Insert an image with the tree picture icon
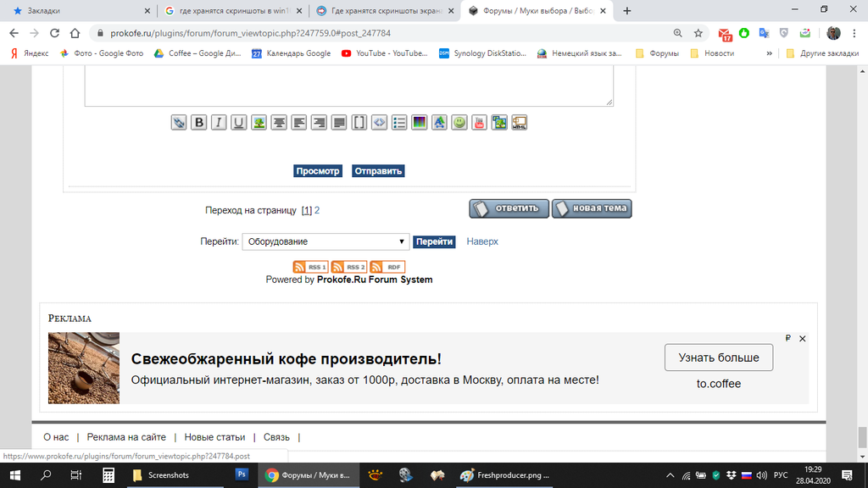The height and width of the screenshot is (488, 868). coord(259,122)
